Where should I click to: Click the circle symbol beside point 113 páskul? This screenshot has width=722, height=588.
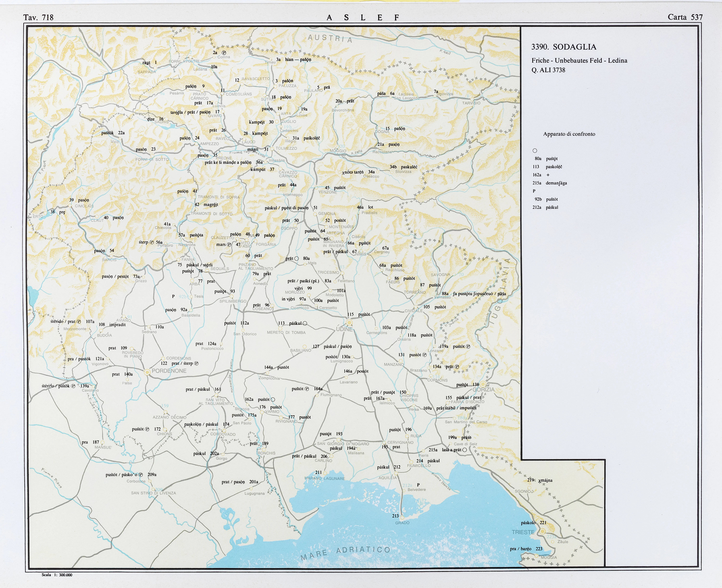coord(305,323)
